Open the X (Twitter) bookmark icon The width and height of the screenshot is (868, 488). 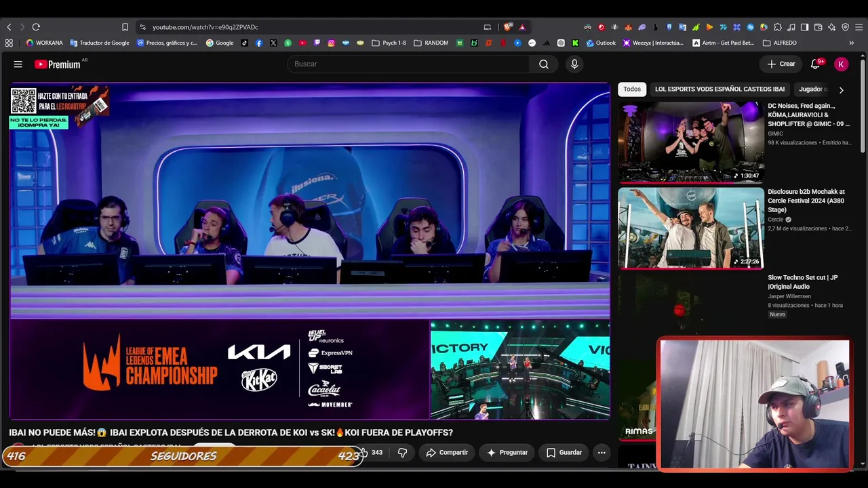tap(273, 43)
